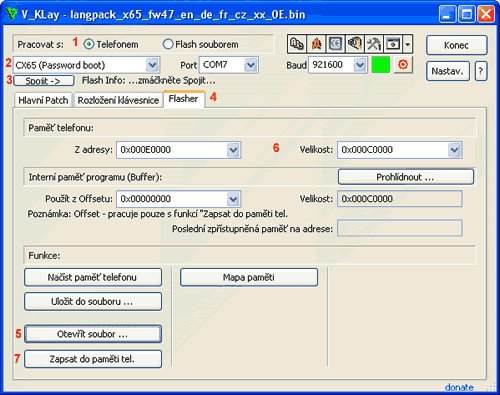The height and width of the screenshot is (395, 500).
Task: Open the Baud 921600 dropdown
Action: pos(360,65)
